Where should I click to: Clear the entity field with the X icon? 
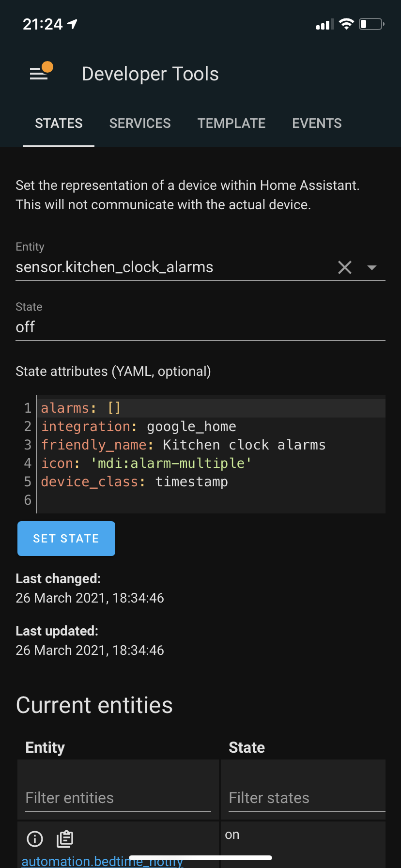[345, 267]
